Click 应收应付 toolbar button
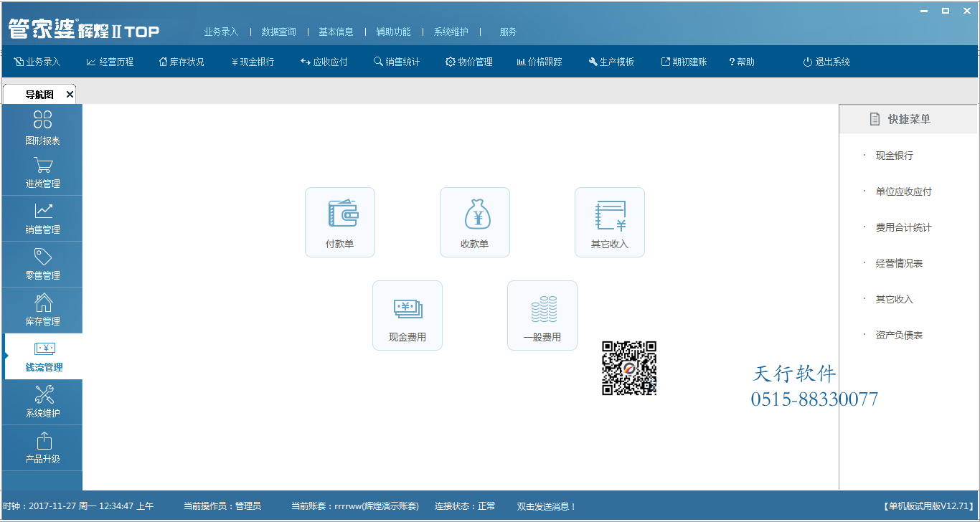The height and width of the screenshot is (522, 980). [x=324, y=62]
